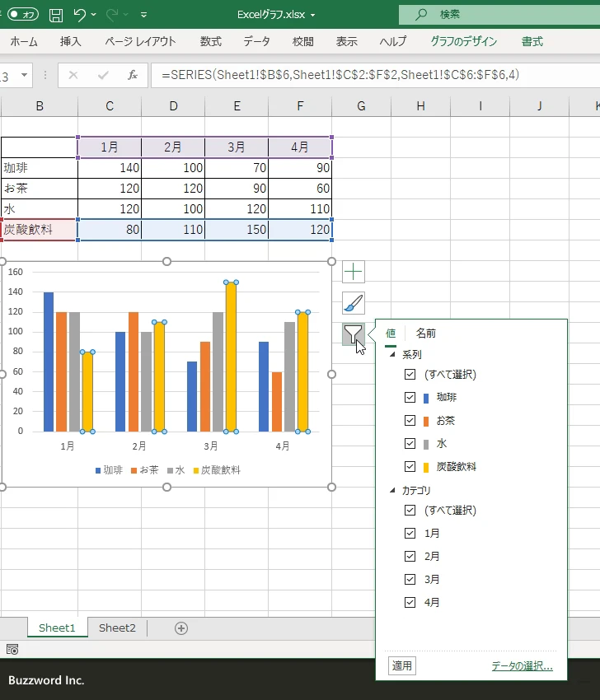The image size is (600, 700).
Task: Toggle カテゴリ (すべて選択) checkbox
Action: click(x=410, y=510)
